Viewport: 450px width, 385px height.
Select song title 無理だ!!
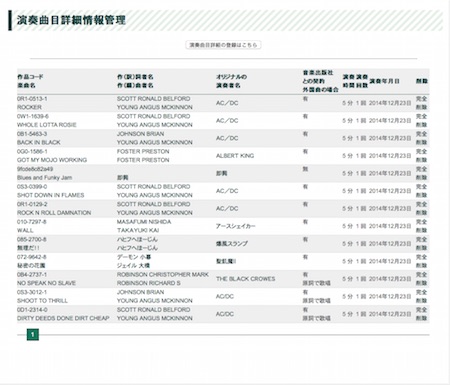point(28,248)
